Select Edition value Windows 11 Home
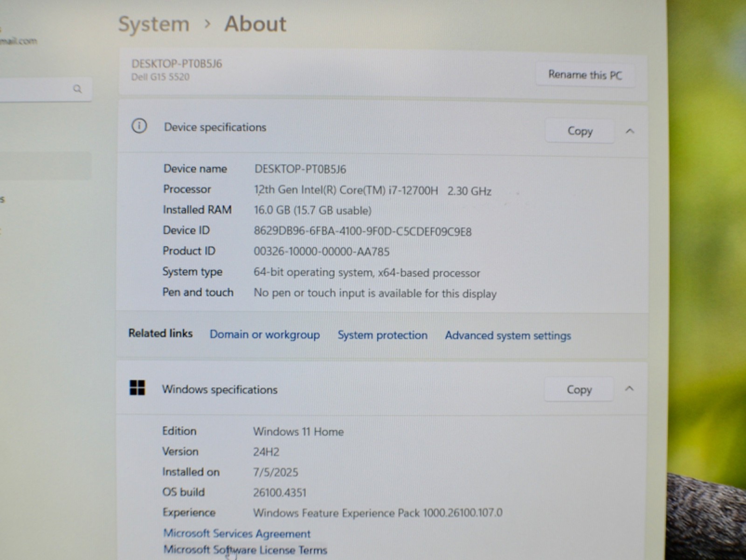Viewport: 746px width, 560px height. click(298, 432)
